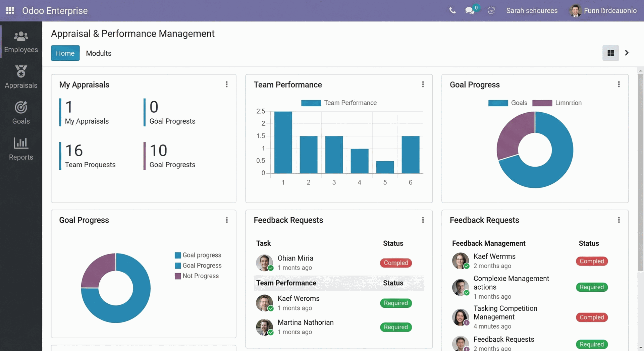Viewport: 644px width, 351px height.
Task: Select the Appraisals sidebar icon
Action: click(21, 77)
